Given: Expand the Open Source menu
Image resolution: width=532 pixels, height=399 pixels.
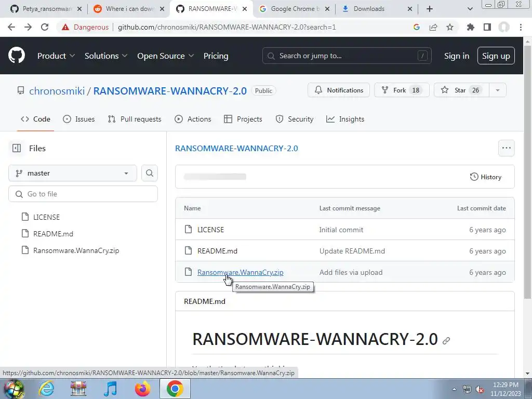Looking at the screenshot, I should click(x=166, y=56).
